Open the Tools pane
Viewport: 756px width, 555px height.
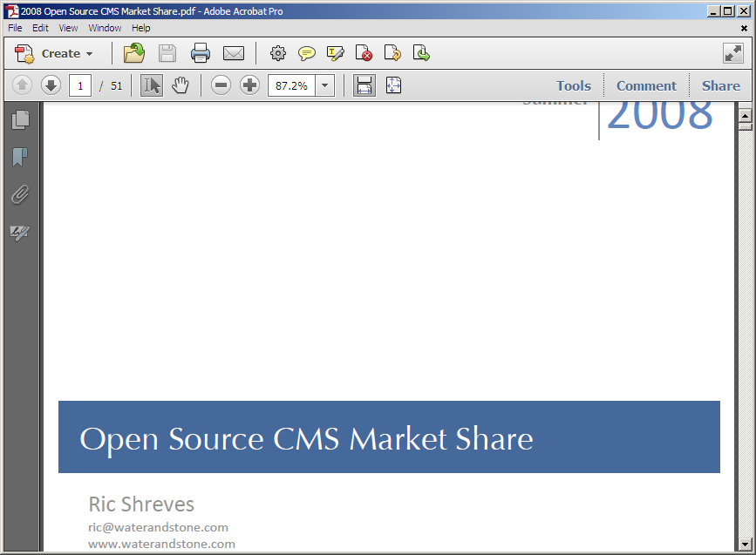pyautogui.click(x=574, y=85)
